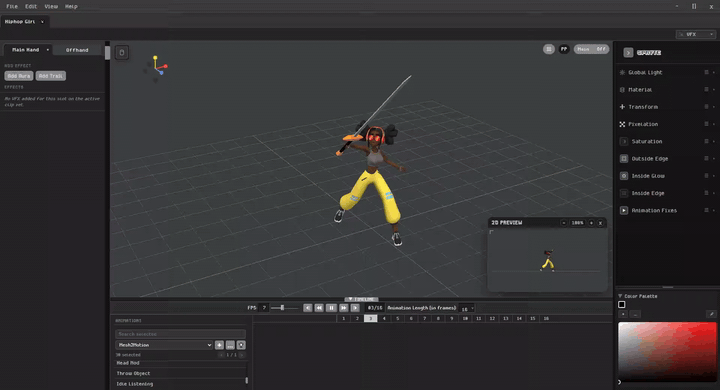Open the File menu
This screenshot has height=390, width=720.
12,6
